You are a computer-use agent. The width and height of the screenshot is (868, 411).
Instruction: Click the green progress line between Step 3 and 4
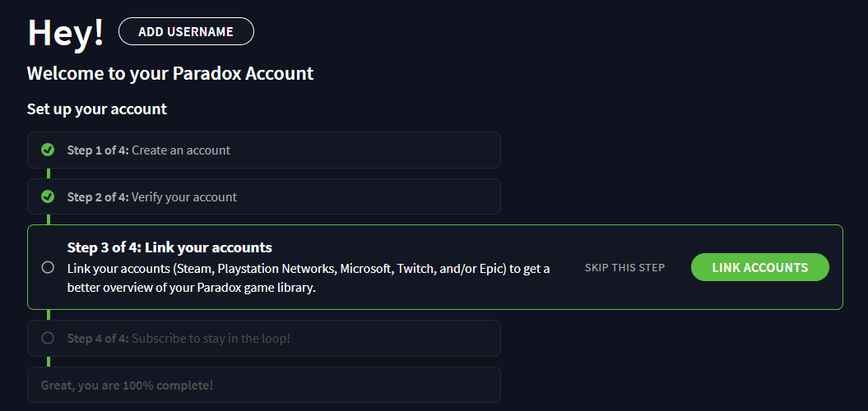point(49,315)
